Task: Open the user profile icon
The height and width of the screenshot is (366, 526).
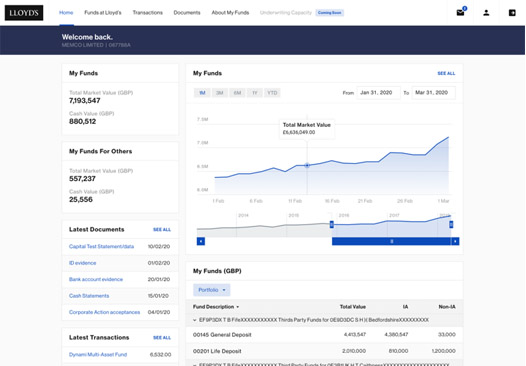Action: click(486, 13)
